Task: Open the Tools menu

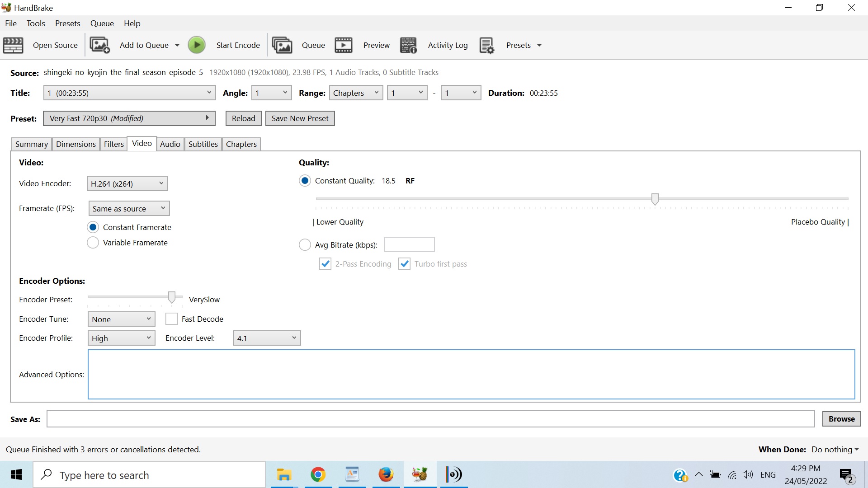Action: (36, 23)
